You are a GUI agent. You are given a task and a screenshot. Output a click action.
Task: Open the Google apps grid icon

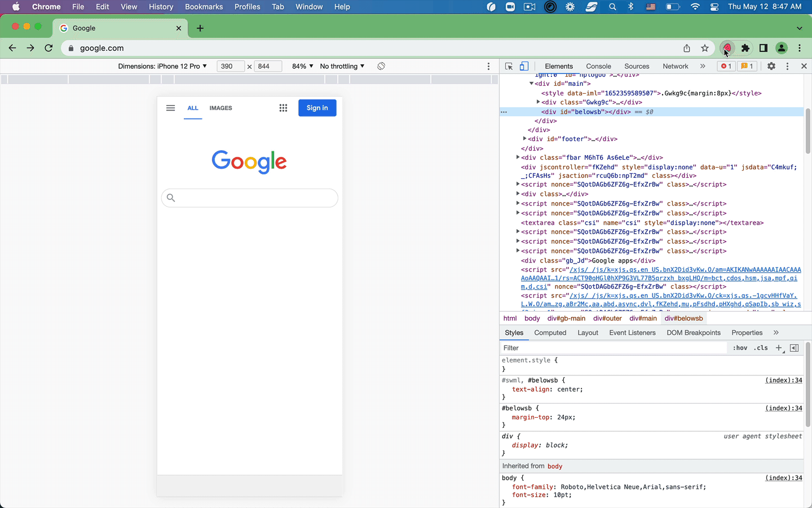point(283,108)
